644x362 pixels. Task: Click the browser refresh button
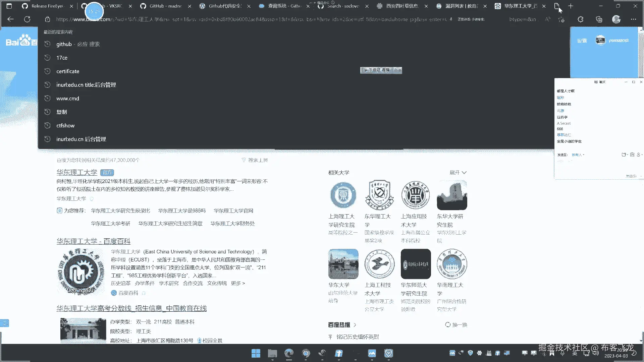tap(27, 19)
